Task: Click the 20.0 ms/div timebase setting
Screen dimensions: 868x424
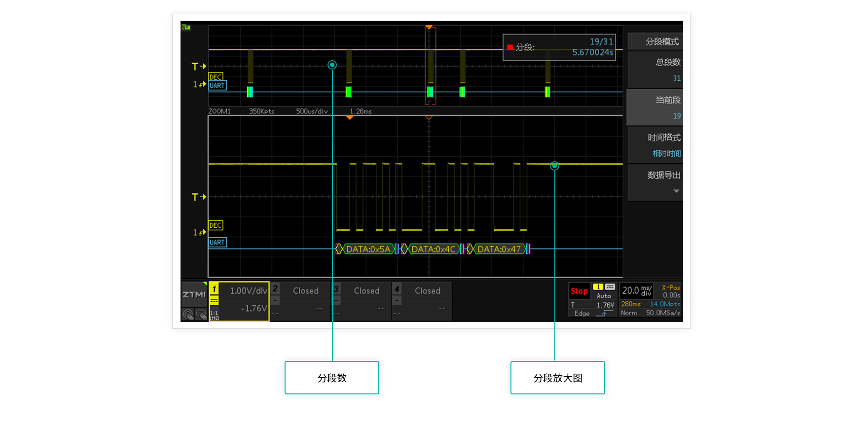Action: click(637, 291)
